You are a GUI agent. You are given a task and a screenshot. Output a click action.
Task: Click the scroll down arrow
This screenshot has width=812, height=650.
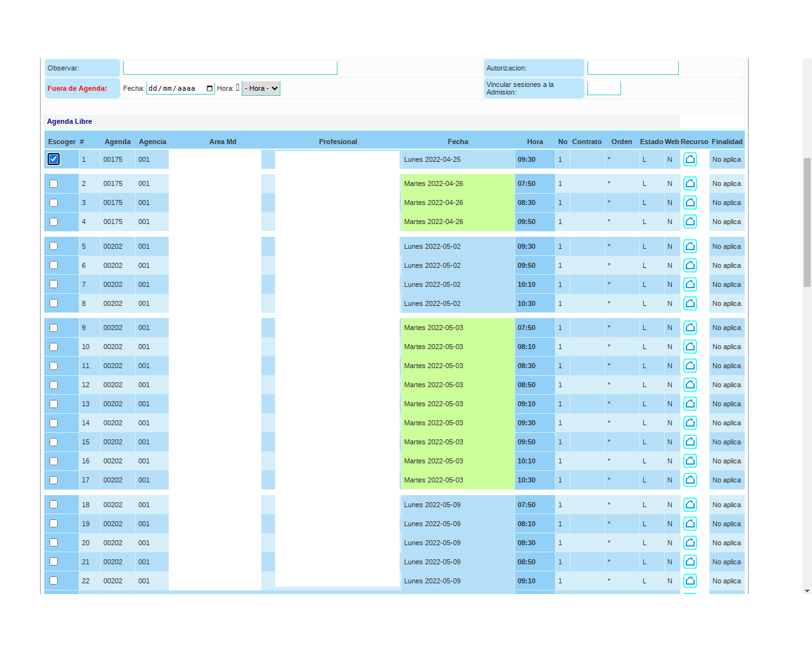807,590
